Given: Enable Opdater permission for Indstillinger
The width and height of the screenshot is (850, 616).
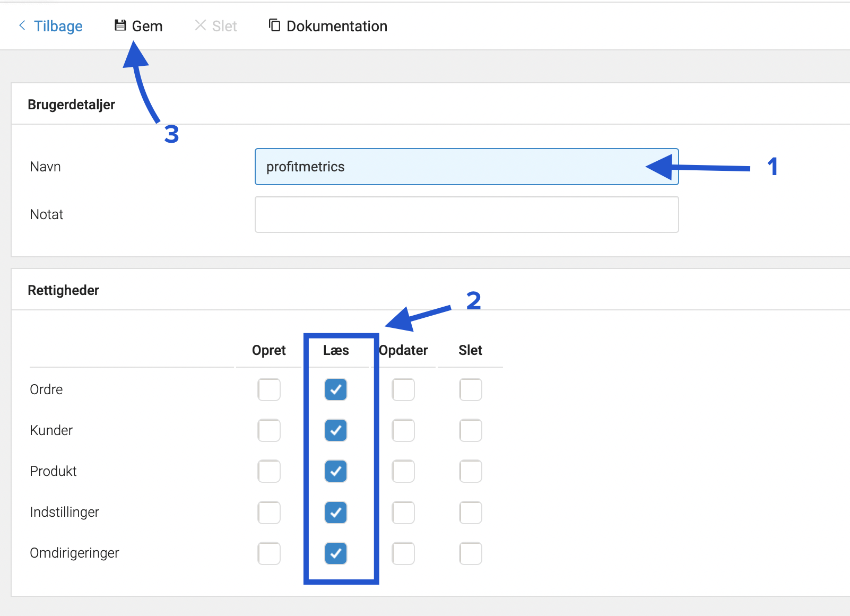Looking at the screenshot, I should [x=403, y=513].
